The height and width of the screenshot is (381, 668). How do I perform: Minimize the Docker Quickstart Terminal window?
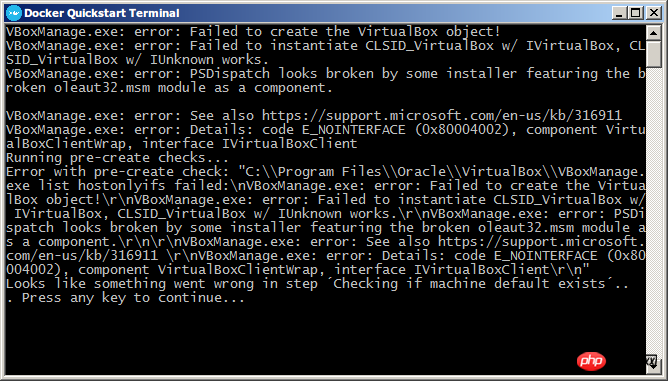click(619, 13)
